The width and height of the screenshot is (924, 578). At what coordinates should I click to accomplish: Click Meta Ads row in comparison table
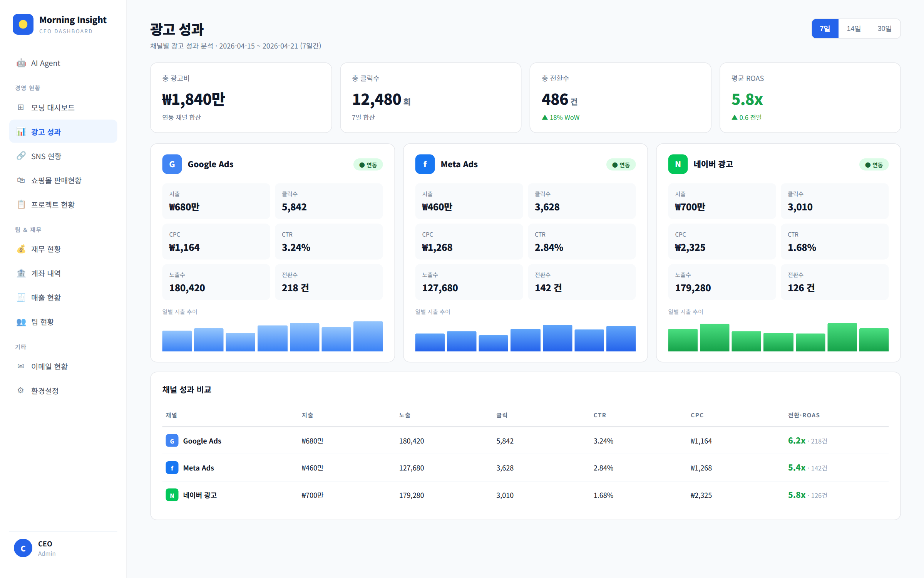(525, 468)
